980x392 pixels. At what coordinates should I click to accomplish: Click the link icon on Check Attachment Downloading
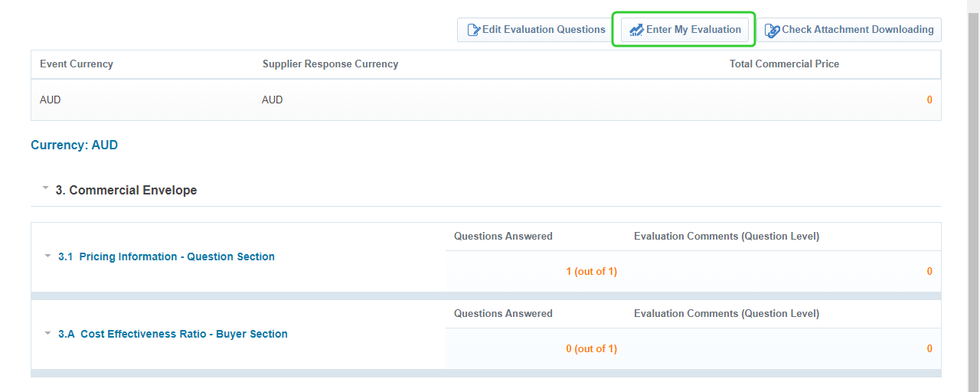[x=772, y=30]
